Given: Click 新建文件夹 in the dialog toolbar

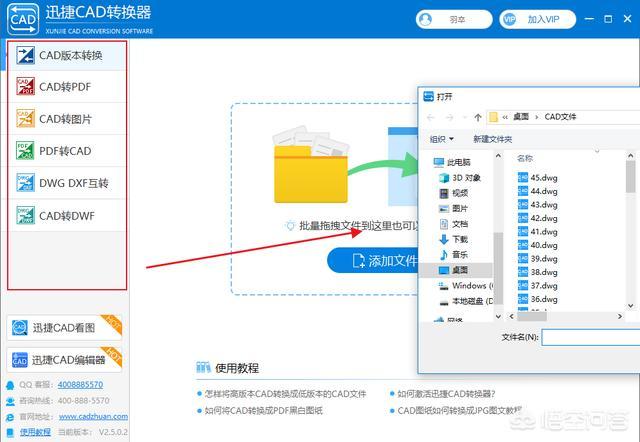Looking at the screenshot, I should [x=493, y=139].
